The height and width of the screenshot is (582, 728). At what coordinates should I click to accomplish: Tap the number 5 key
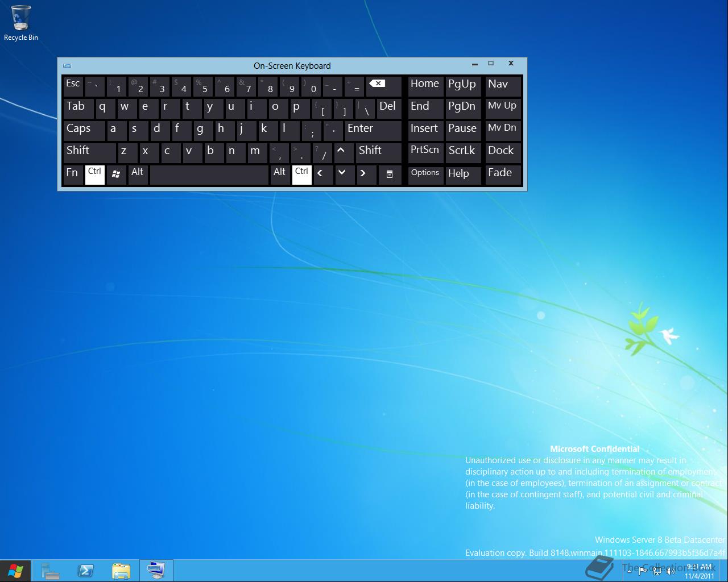[x=202, y=86]
